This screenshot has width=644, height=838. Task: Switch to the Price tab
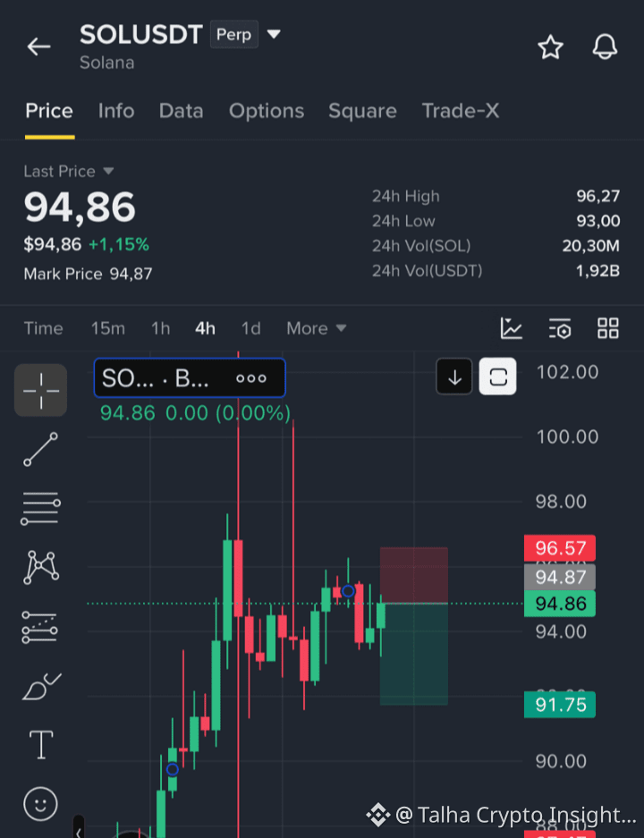pyautogui.click(x=49, y=111)
